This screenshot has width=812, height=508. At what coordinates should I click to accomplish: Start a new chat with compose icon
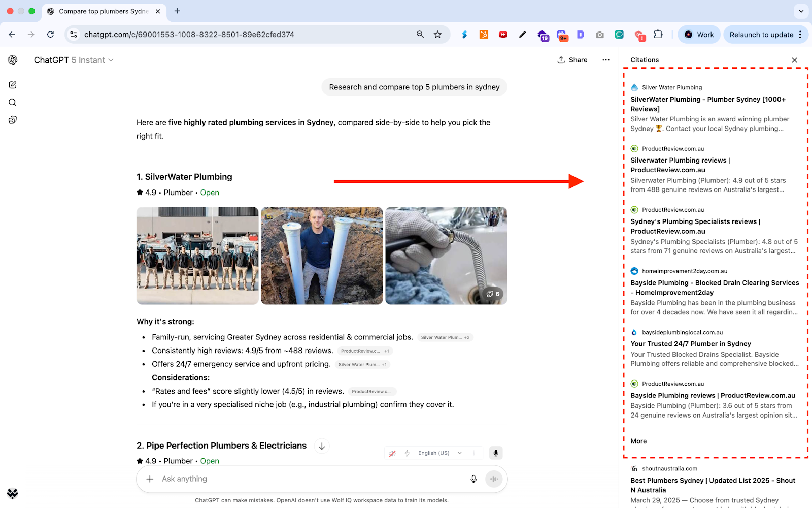(13, 85)
